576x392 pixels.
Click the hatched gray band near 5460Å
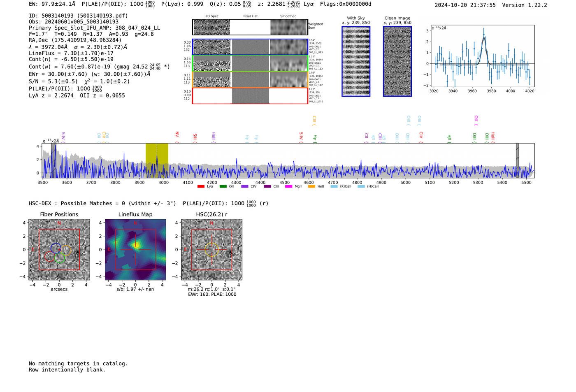pyautogui.click(x=517, y=160)
